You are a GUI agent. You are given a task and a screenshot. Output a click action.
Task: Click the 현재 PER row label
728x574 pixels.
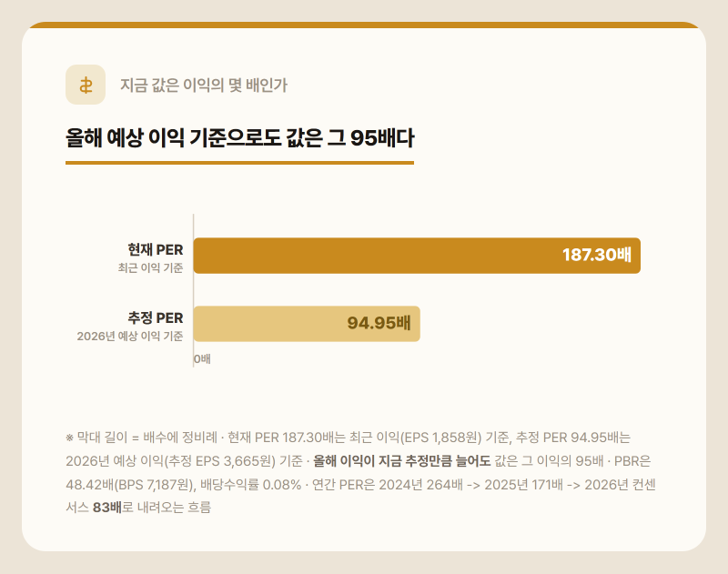point(156,249)
